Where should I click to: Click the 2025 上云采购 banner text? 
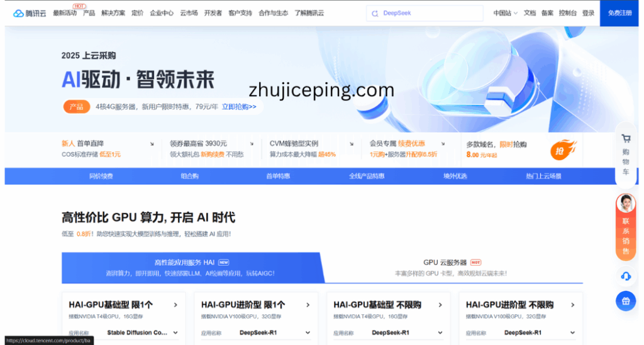[x=88, y=56]
